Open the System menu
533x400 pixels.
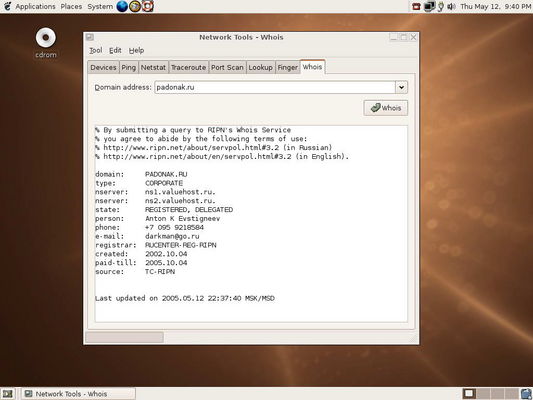click(x=100, y=6)
